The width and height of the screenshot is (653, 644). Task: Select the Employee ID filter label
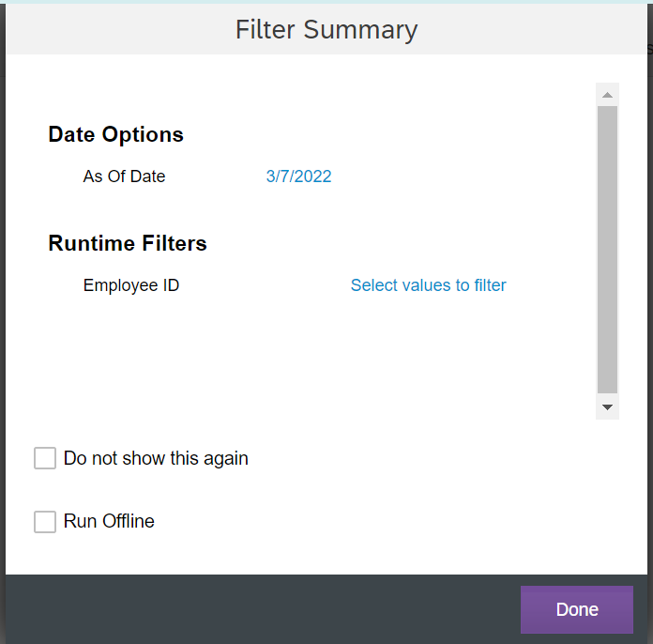click(131, 285)
